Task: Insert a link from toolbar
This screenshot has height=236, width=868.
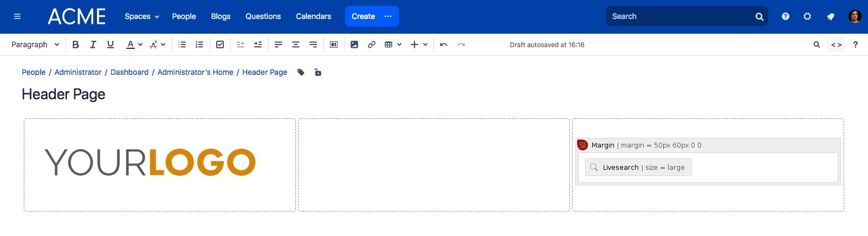Action: tap(372, 44)
